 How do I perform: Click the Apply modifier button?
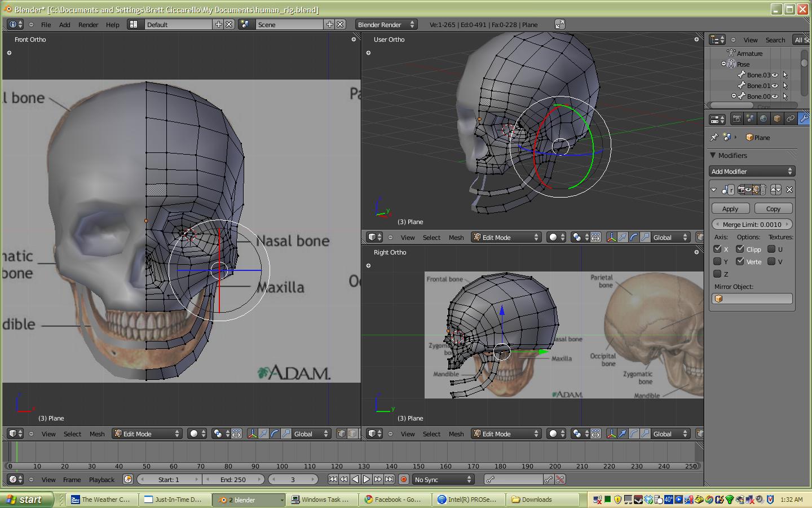731,208
